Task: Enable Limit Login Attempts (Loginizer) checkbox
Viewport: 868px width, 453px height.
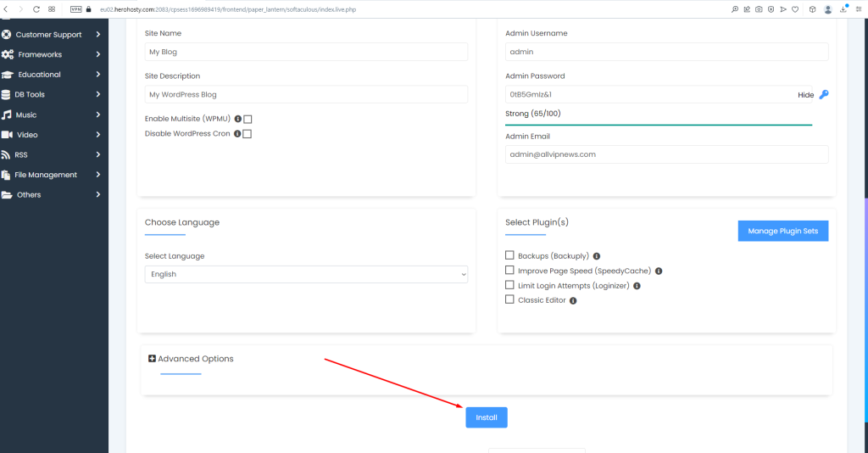Action: [509, 285]
